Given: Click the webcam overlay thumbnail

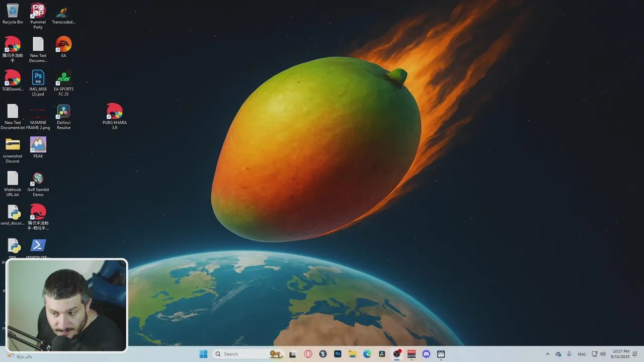Looking at the screenshot, I should pyautogui.click(x=66, y=305).
